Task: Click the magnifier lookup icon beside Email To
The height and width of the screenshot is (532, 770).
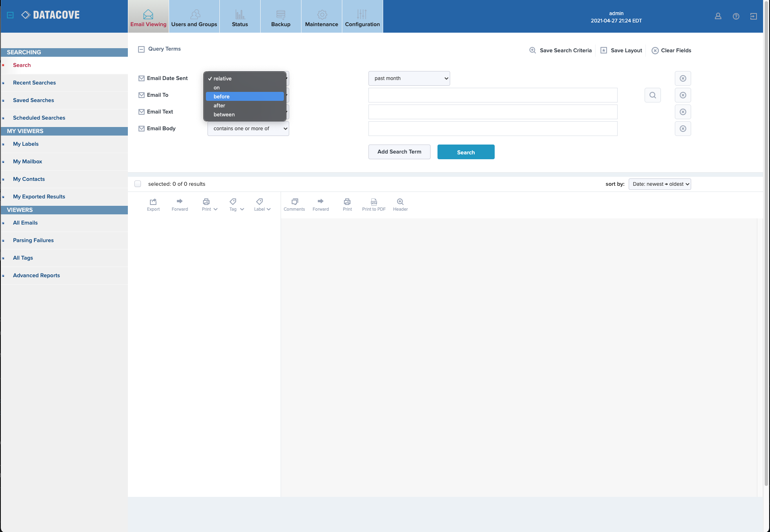Action: [652, 95]
